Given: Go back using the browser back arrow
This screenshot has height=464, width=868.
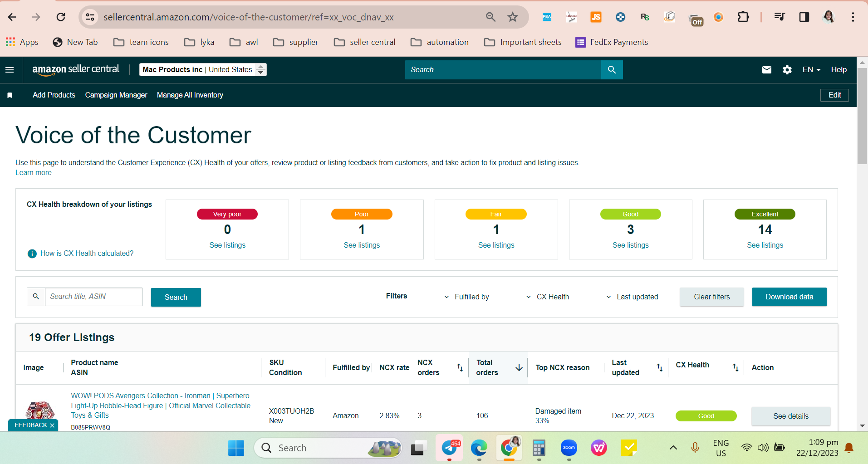Looking at the screenshot, I should 12,17.
